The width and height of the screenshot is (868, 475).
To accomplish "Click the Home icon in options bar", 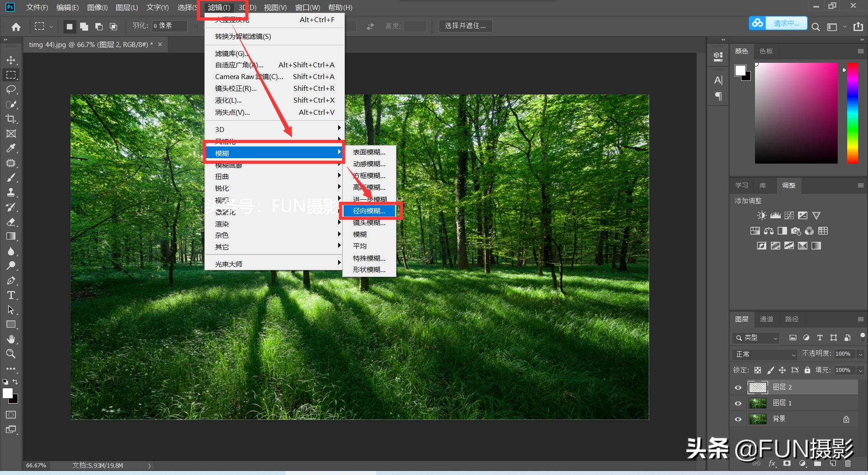I will [x=16, y=27].
